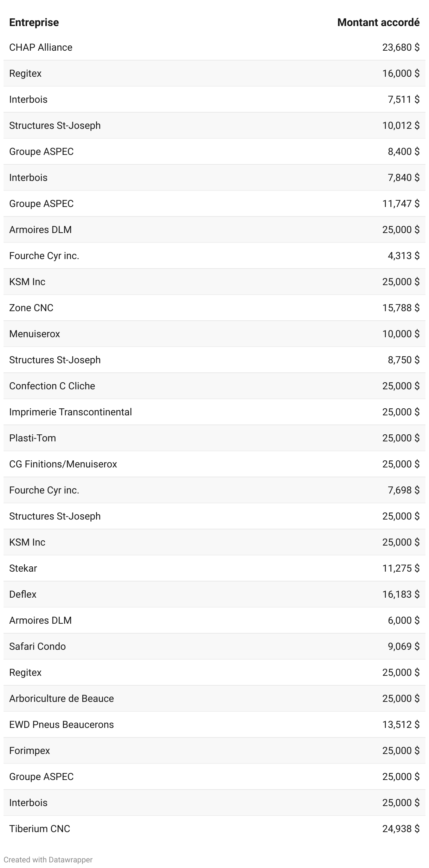Click the Entreprise column header
Screen dimensions: 429x868
coord(34,23)
